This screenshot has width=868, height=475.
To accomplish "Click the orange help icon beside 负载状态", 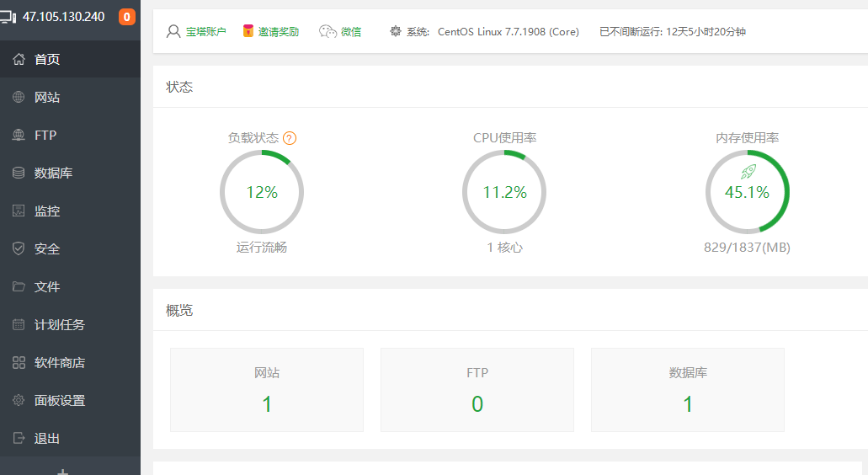I will tap(290, 138).
